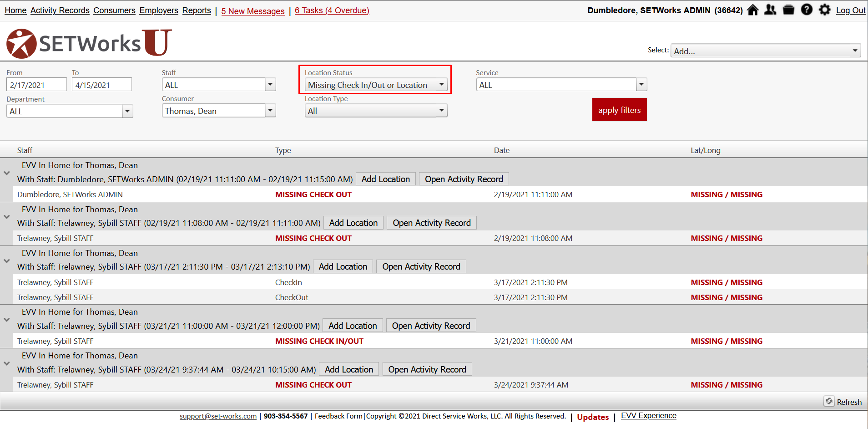
Task: Select Dumbledore, SETWorks ADMIN staff row cell
Action: point(70,194)
